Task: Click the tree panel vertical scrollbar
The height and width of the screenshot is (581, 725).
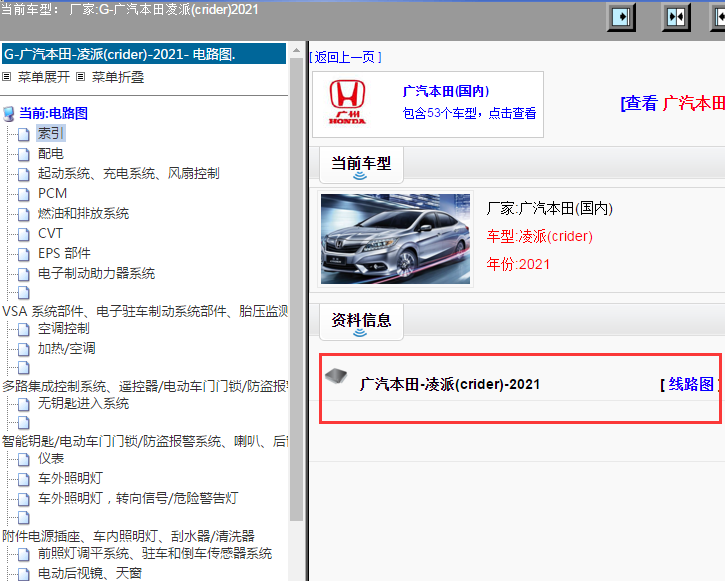Action: tap(296, 289)
